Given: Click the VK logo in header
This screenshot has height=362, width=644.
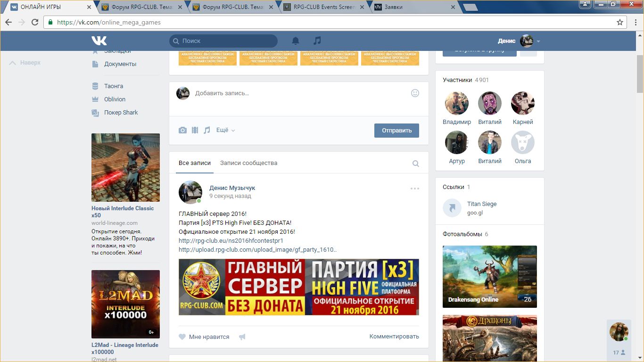Looking at the screenshot, I should tap(99, 41).
